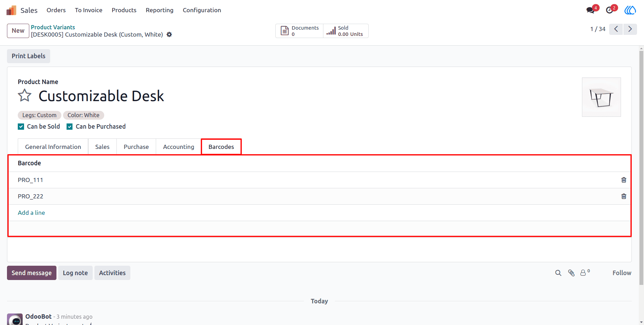
Task: Switch to the General Information tab
Action: (x=53, y=147)
